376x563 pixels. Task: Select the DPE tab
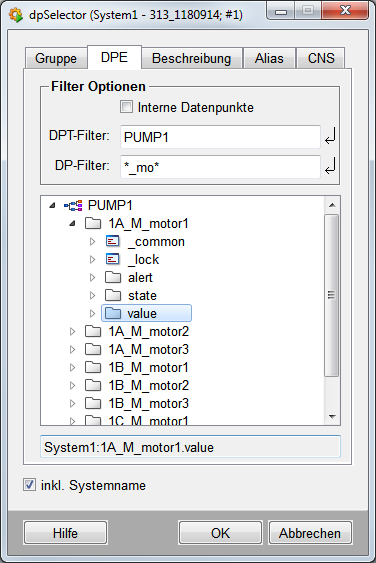[114, 57]
